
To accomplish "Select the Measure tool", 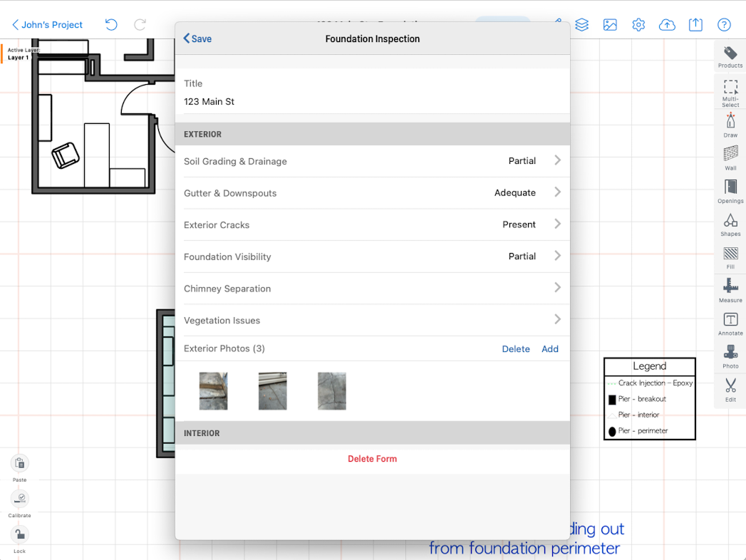I will pyautogui.click(x=730, y=290).
